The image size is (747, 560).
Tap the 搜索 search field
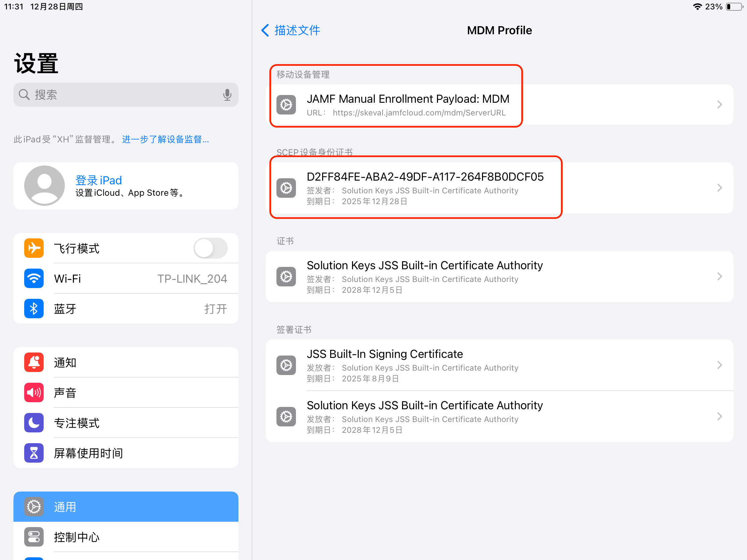[126, 95]
